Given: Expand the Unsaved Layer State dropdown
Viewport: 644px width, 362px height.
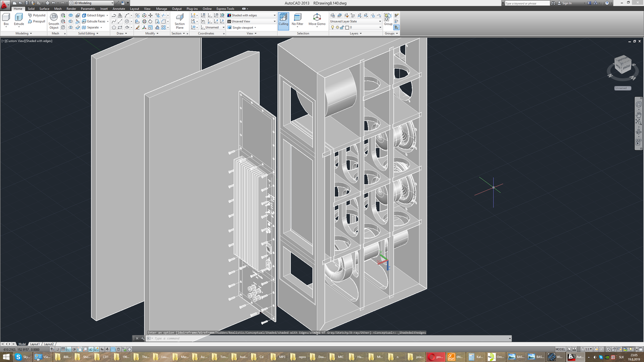Looking at the screenshot, I should tap(356, 21).
